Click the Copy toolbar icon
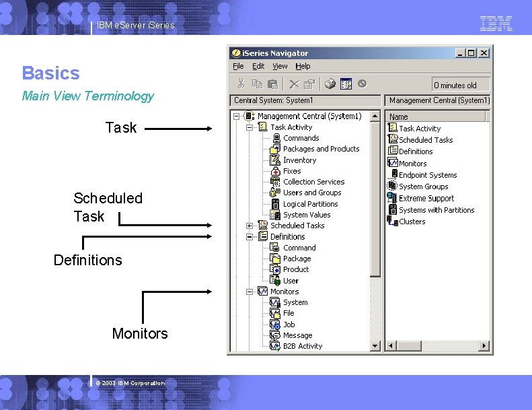This screenshot has width=532, height=410. (257, 83)
